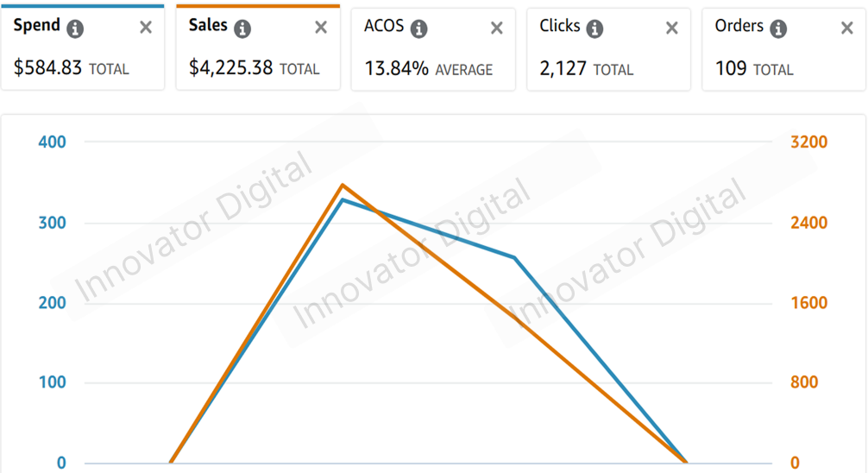Remove the Sales metric card

(x=320, y=27)
